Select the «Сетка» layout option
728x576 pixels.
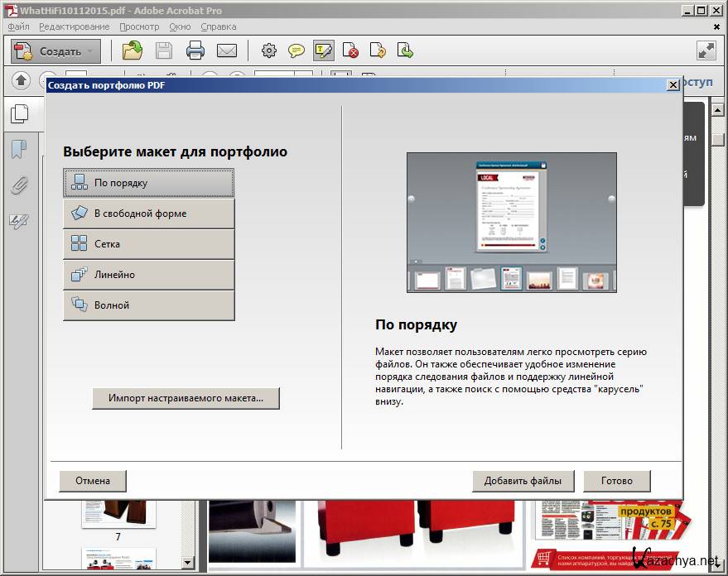[x=149, y=244]
